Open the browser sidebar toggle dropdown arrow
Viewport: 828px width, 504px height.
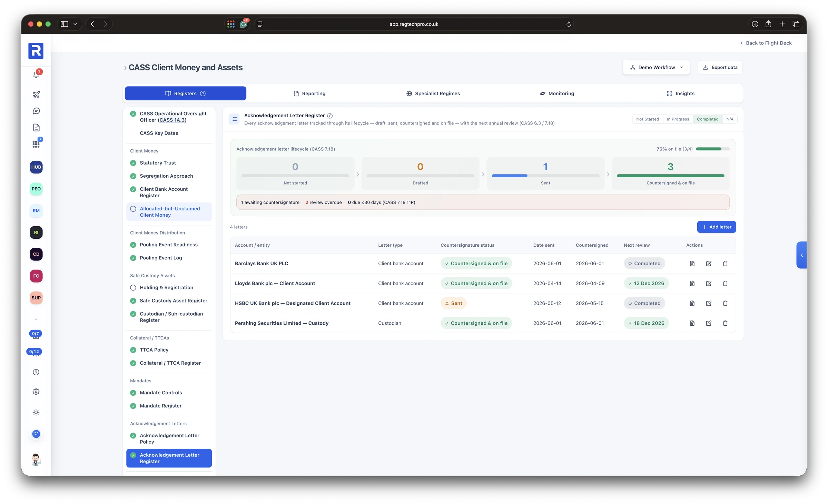(75, 24)
